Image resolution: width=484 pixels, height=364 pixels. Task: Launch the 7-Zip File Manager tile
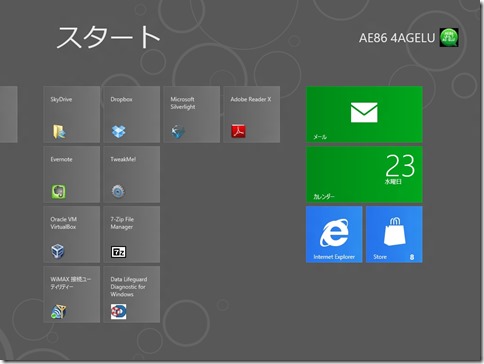(132, 234)
